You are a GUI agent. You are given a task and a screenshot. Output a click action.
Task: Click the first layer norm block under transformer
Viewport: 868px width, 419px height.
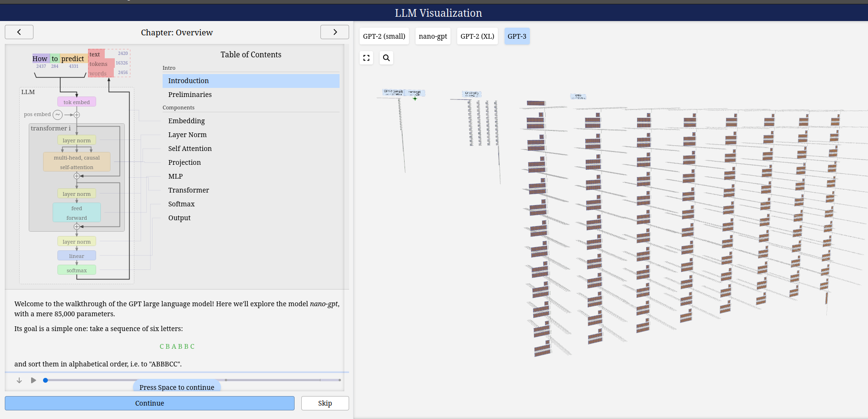[x=77, y=140]
